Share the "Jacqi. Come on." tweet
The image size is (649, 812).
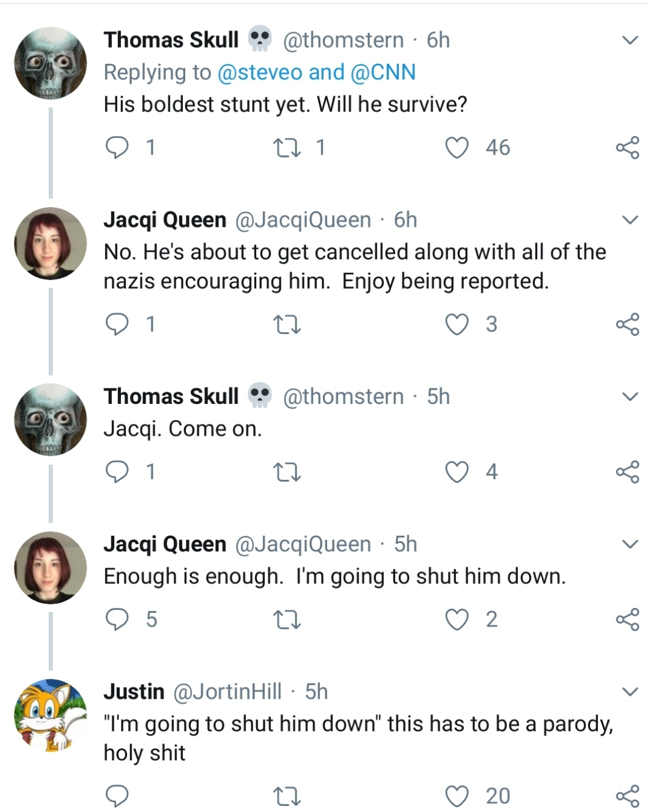pos(627,472)
